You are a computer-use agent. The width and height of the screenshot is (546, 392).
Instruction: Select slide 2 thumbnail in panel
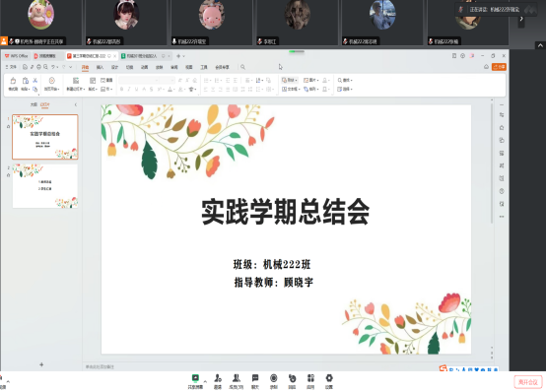tap(45, 186)
